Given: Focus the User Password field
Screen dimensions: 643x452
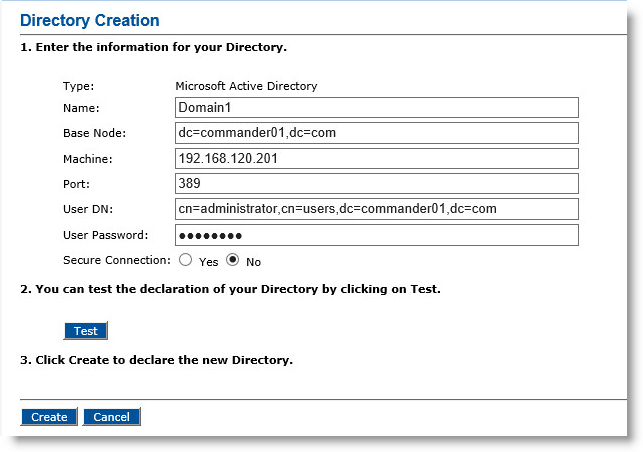Looking at the screenshot, I should pyautogui.click(x=376, y=235).
